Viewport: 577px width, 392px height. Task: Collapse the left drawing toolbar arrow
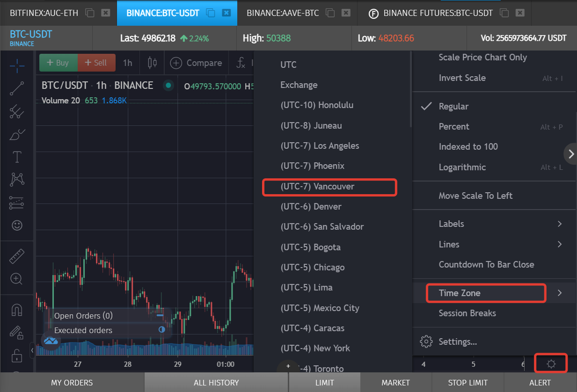(x=32, y=350)
